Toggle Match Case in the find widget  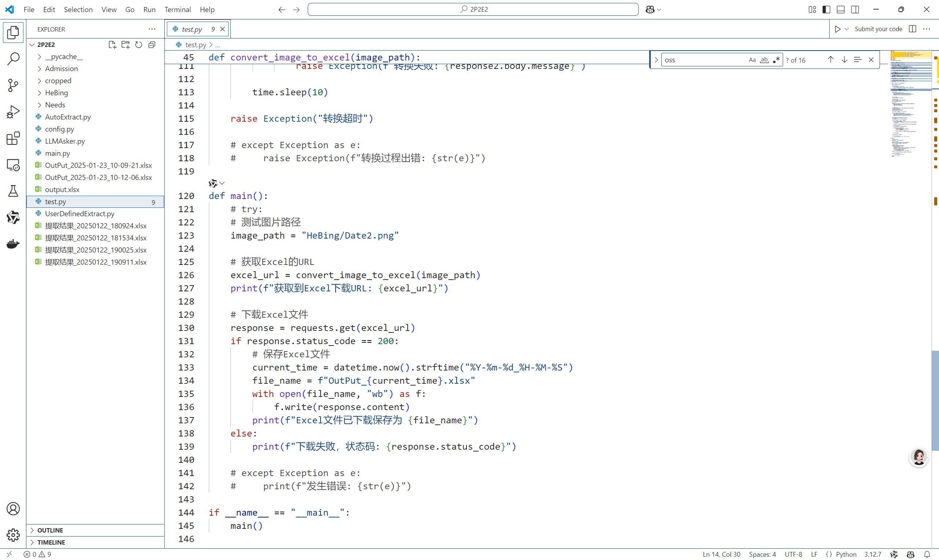coord(752,60)
